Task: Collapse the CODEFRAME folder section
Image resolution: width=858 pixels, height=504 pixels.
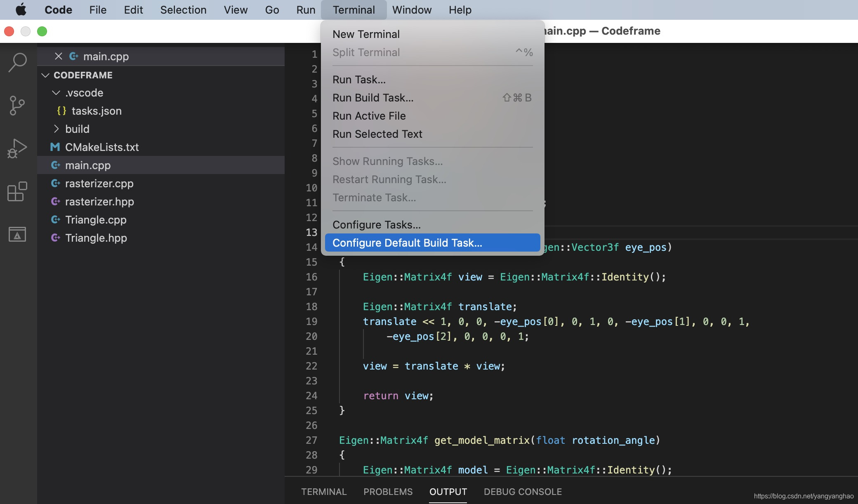Action: (46, 75)
